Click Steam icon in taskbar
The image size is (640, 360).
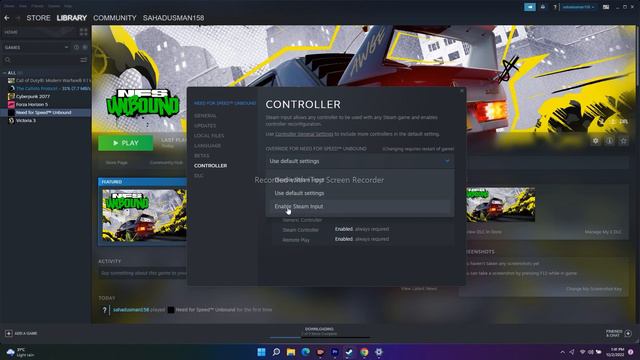click(349, 352)
